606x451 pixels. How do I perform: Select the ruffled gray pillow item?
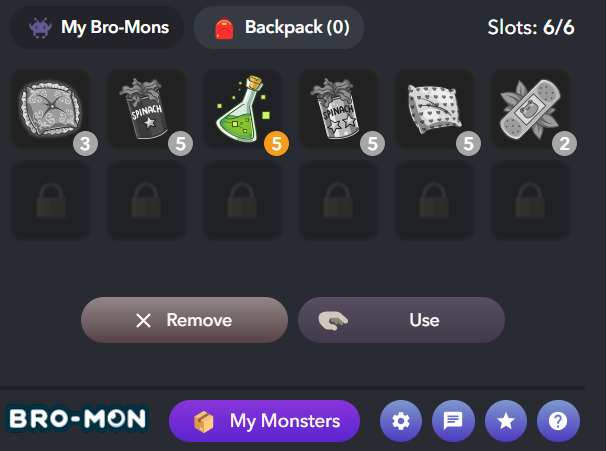51,109
